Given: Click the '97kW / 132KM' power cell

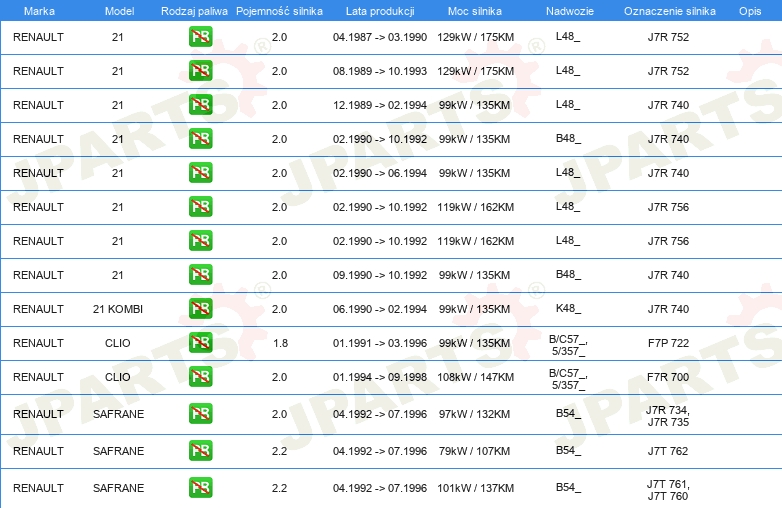Looking at the screenshot, I should coord(474,414).
